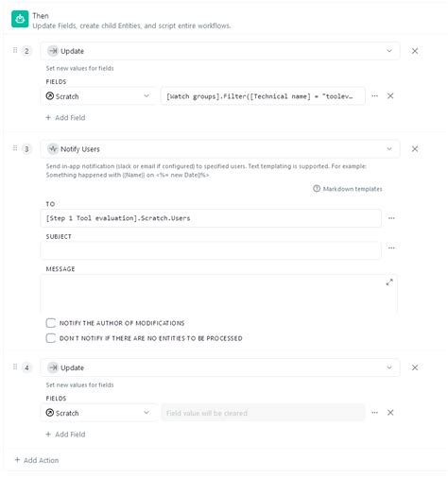Open Markdown templates help link
448x478 pixels.
pos(348,189)
